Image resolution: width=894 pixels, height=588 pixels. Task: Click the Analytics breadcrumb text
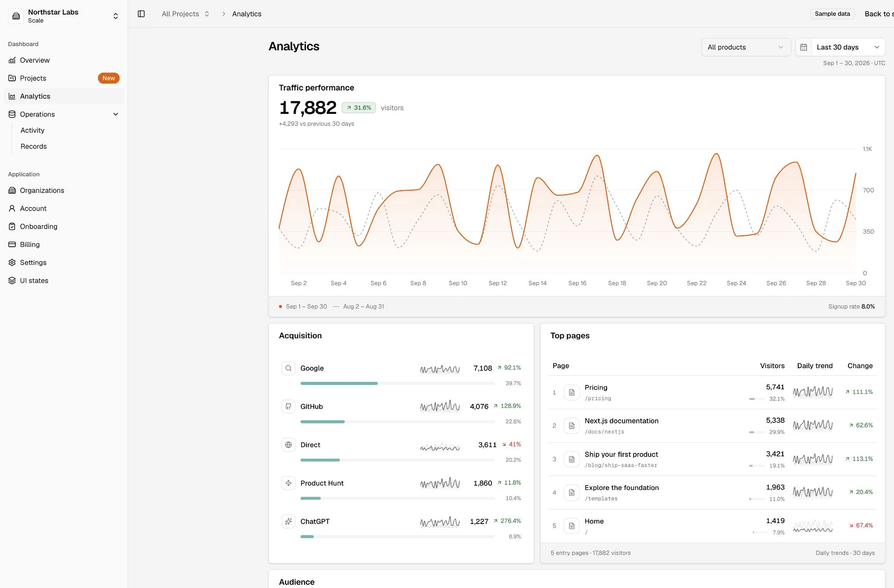click(x=247, y=14)
